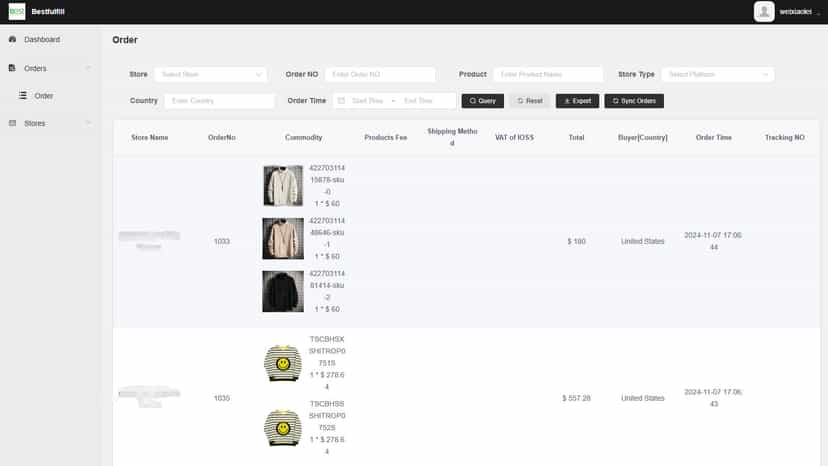Click the Reset button
828x466 pixels.
pyautogui.click(x=530, y=101)
